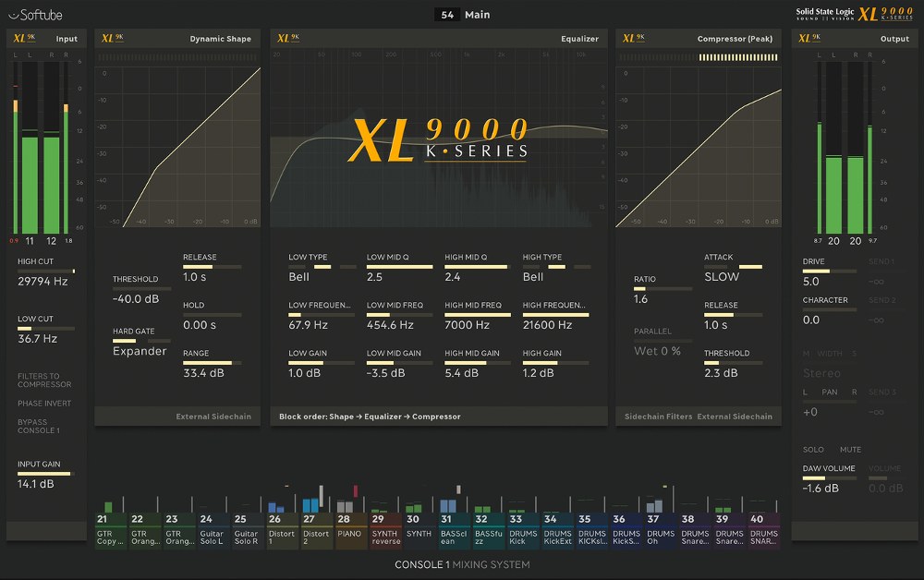Click Sidechain Filters in the Compressor panel

click(x=659, y=417)
